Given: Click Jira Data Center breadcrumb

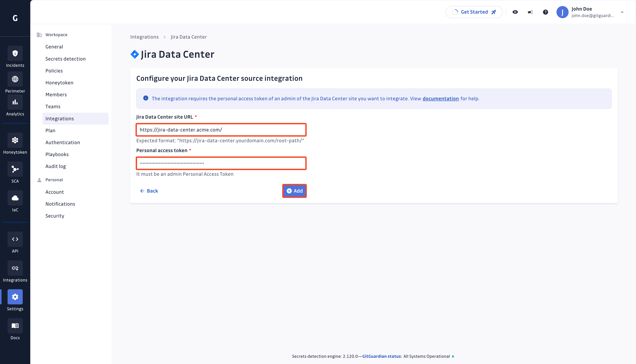Looking at the screenshot, I should click(189, 37).
